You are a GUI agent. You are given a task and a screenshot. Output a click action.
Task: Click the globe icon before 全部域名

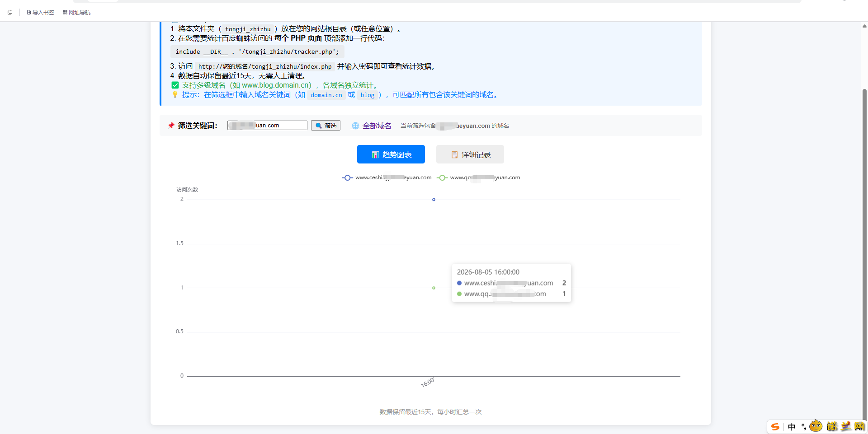click(x=355, y=126)
